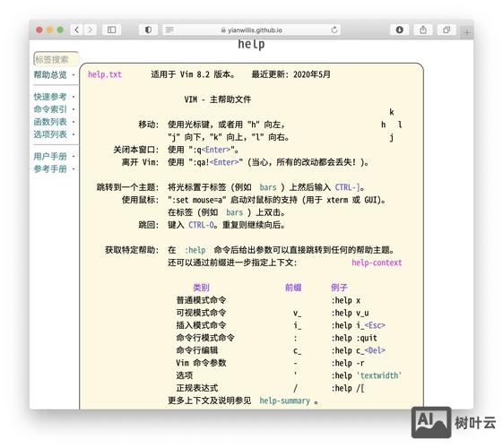This screenshot has width=503, height=448.
Task: Click the :help -r example text
Action: click(x=348, y=364)
